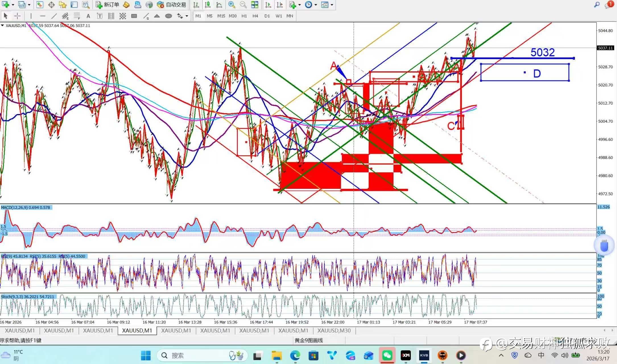Select the crosshair tool
Image resolution: width=617 pixels, height=364 pixels.
click(x=17, y=16)
